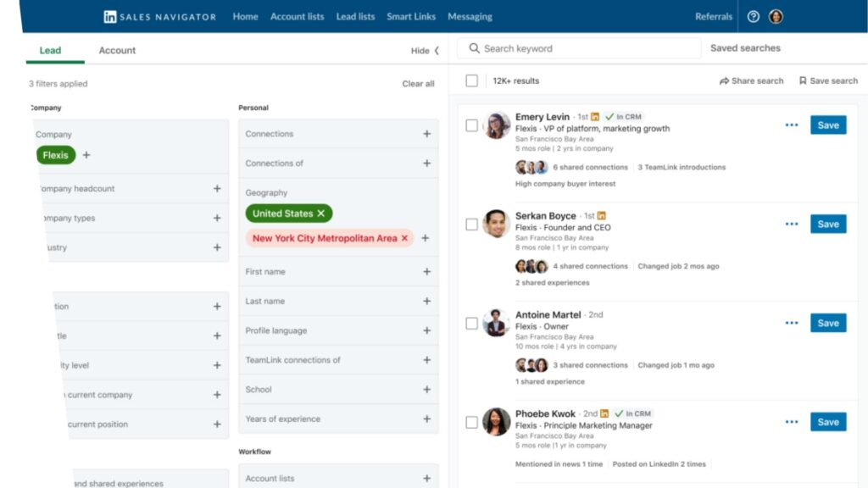Click Antoine Martel's shared connections avatars
Viewport: 868px width, 488px height.
(531, 365)
